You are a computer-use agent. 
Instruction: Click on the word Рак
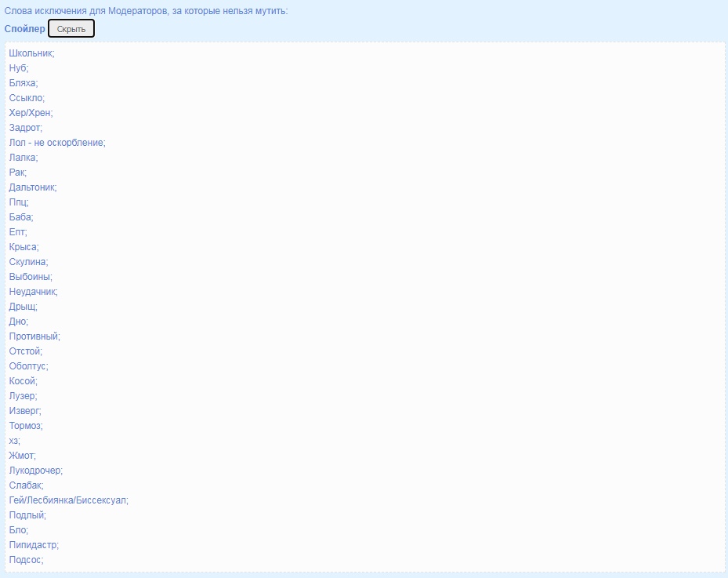(17, 173)
